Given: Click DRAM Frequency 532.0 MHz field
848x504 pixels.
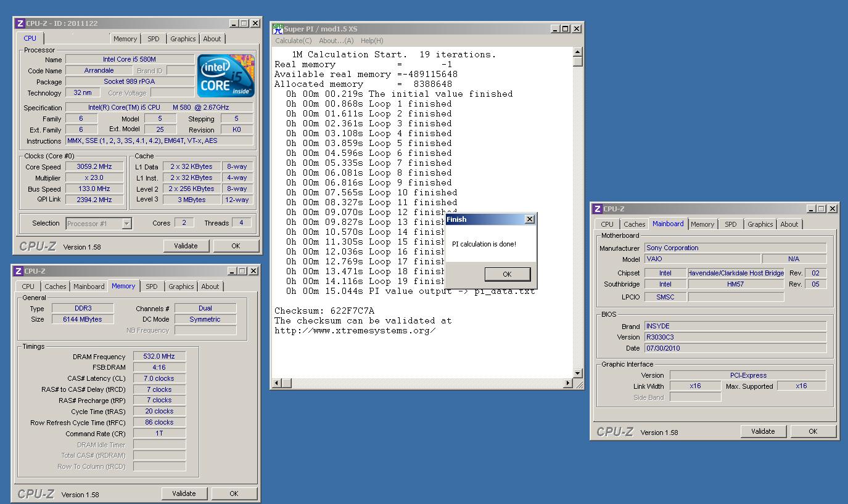Looking at the screenshot, I should pyautogui.click(x=158, y=357).
